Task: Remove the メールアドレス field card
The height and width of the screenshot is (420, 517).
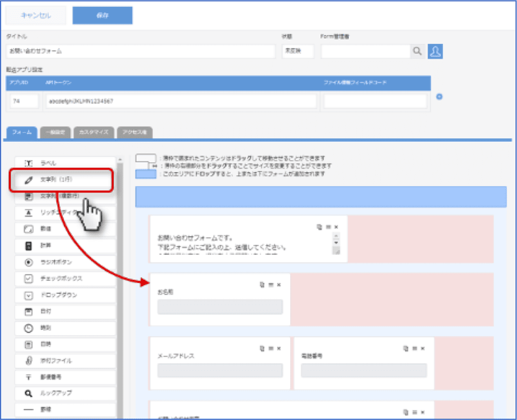Action: [x=279, y=348]
